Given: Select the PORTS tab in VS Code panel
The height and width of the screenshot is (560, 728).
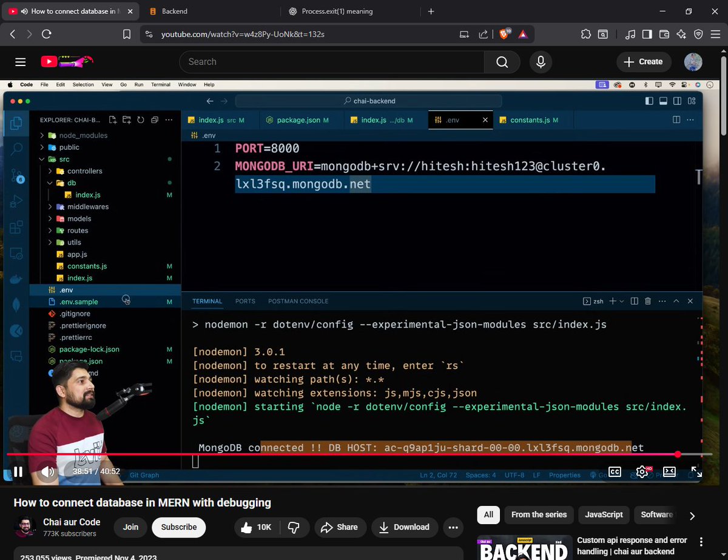Looking at the screenshot, I should 245,301.
